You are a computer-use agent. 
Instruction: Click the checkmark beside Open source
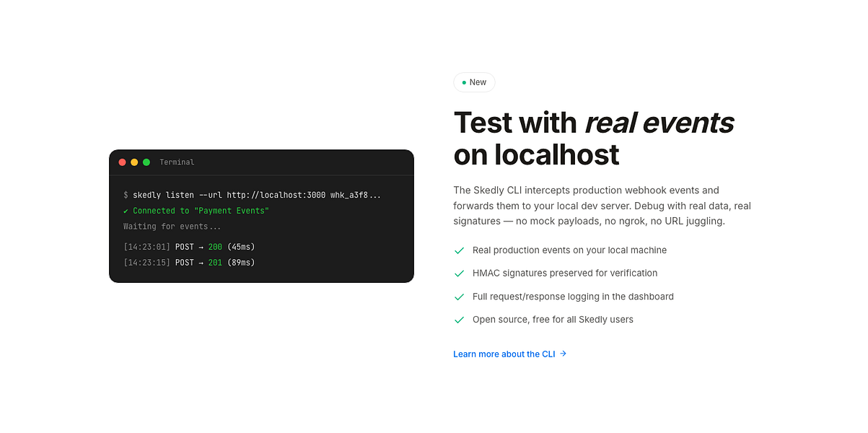[459, 320]
